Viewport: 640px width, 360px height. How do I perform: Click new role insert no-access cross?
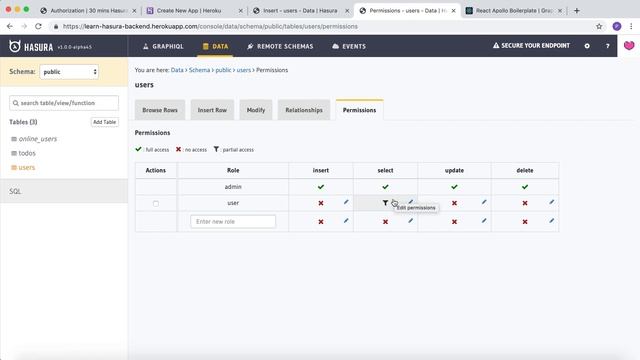pos(321,222)
